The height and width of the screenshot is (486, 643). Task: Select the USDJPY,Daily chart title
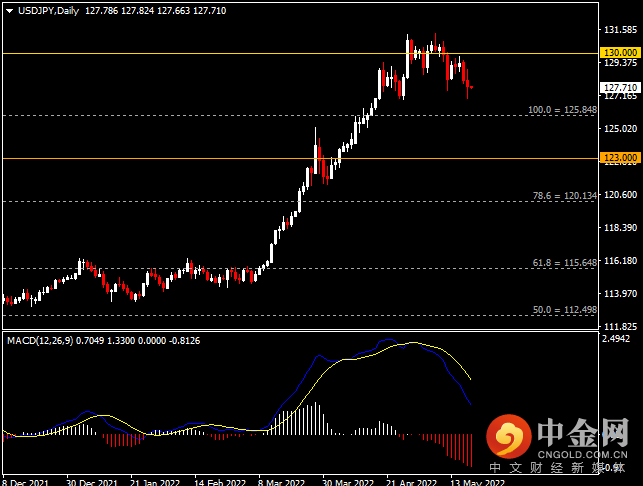point(48,11)
